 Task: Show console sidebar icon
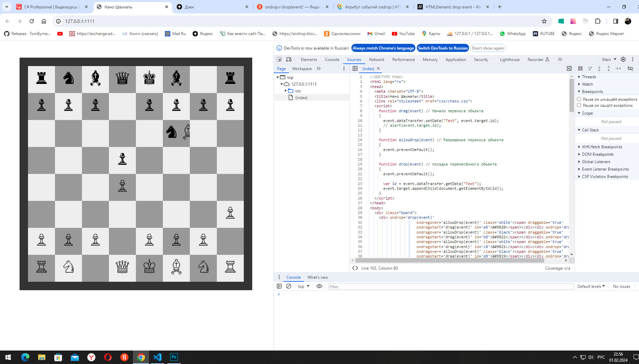tap(279, 286)
